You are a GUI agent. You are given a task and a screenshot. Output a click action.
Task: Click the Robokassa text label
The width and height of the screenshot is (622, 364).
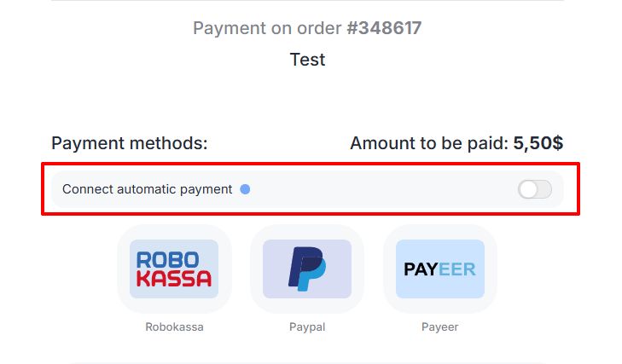[174, 326]
